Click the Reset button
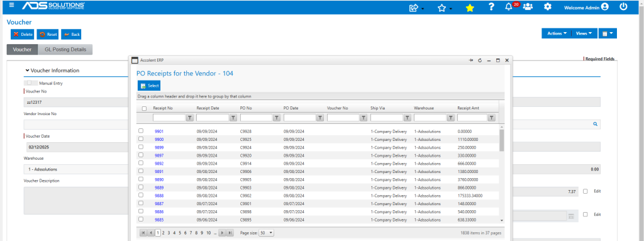Image resolution: width=644 pixels, height=241 pixels. click(x=48, y=34)
